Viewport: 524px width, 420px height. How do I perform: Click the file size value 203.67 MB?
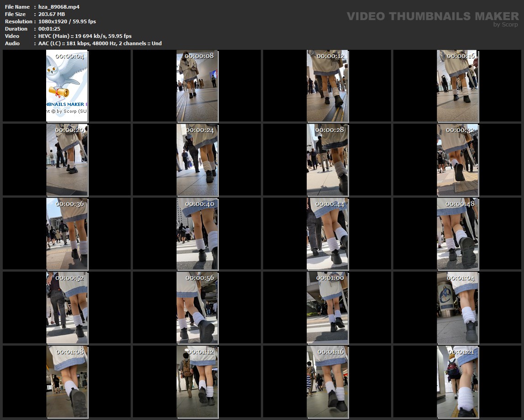click(x=52, y=14)
